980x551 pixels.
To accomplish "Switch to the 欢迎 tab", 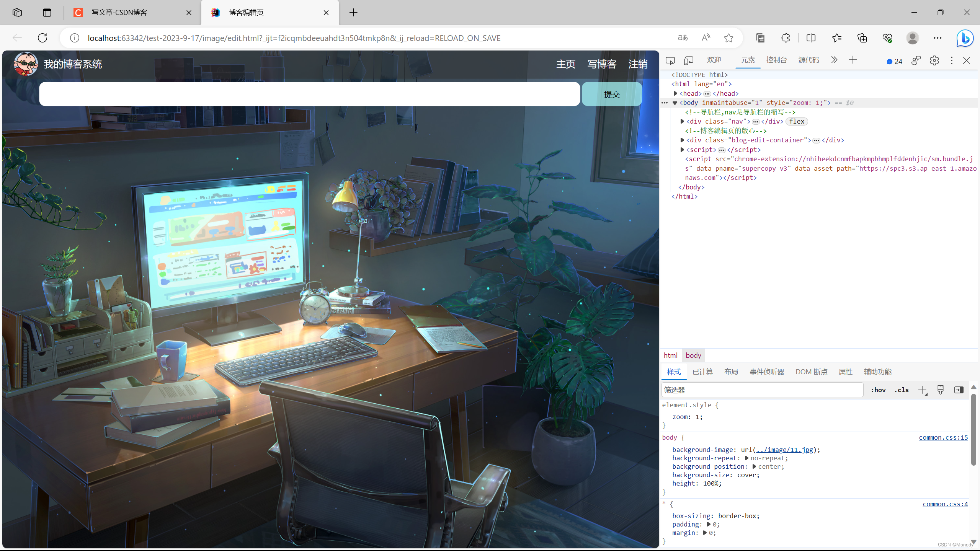I will pos(714,60).
